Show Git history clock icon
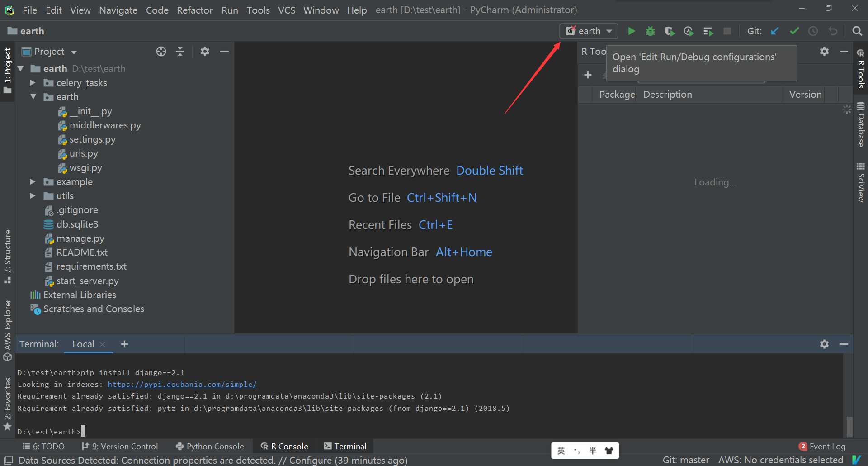The width and height of the screenshot is (868, 466). pos(813,31)
